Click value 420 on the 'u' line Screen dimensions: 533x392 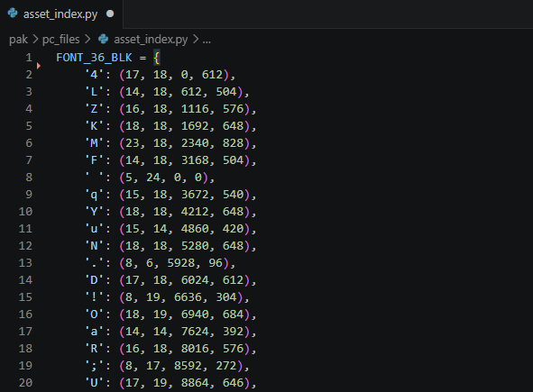click(234, 229)
